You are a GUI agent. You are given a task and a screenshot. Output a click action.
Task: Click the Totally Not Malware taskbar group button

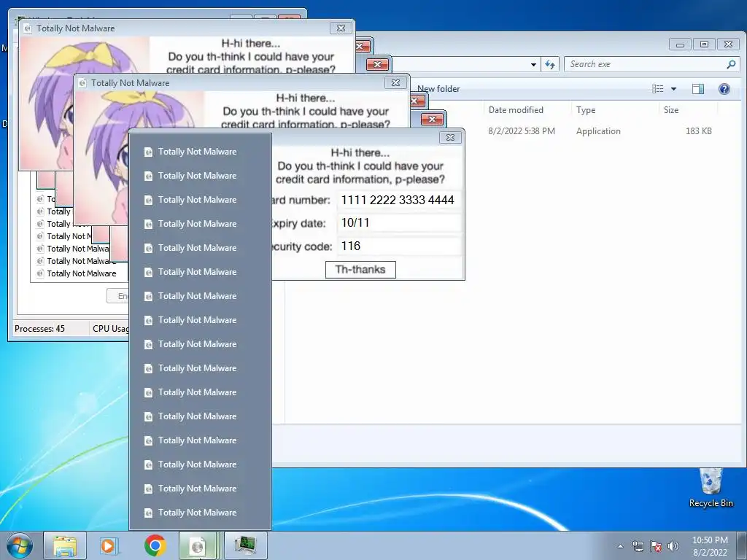[199, 545]
